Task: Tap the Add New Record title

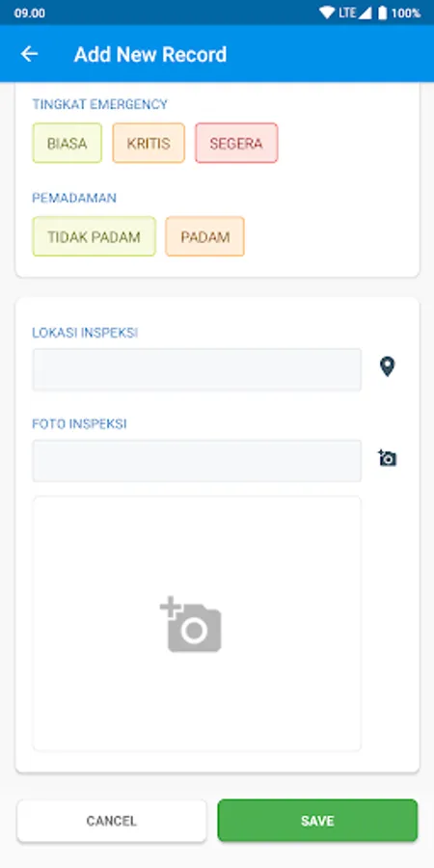Action: [150, 54]
